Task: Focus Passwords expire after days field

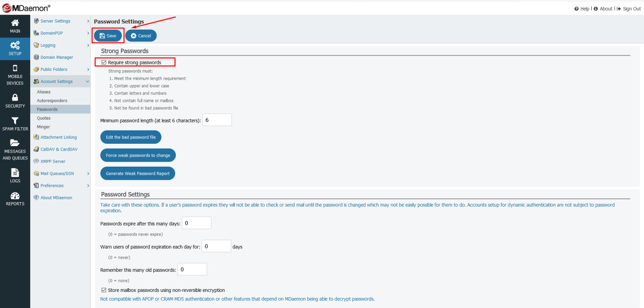Action: pos(196,223)
